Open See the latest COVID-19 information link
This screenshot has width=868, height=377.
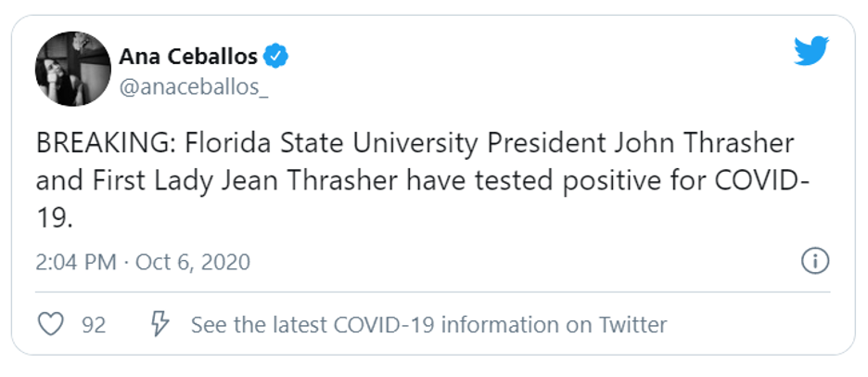point(428,325)
